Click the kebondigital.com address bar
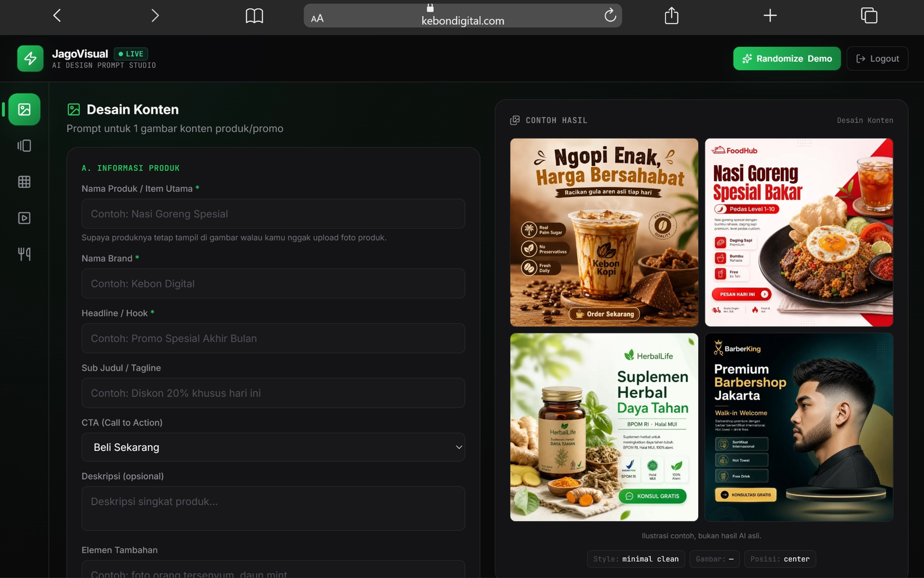Image resolution: width=924 pixels, height=578 pixels. (x=463, y=16)
